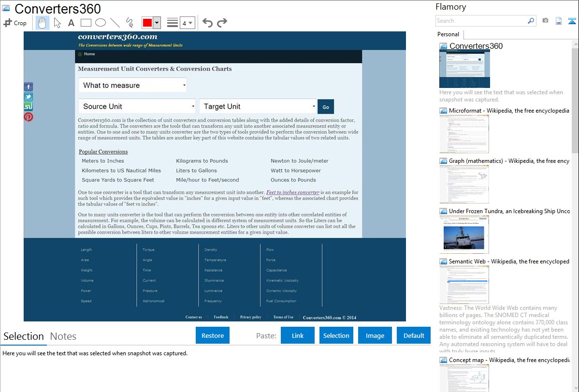Screen dimensions: 579x392
Task: Click the Home menu item
Action: (89, 54)
